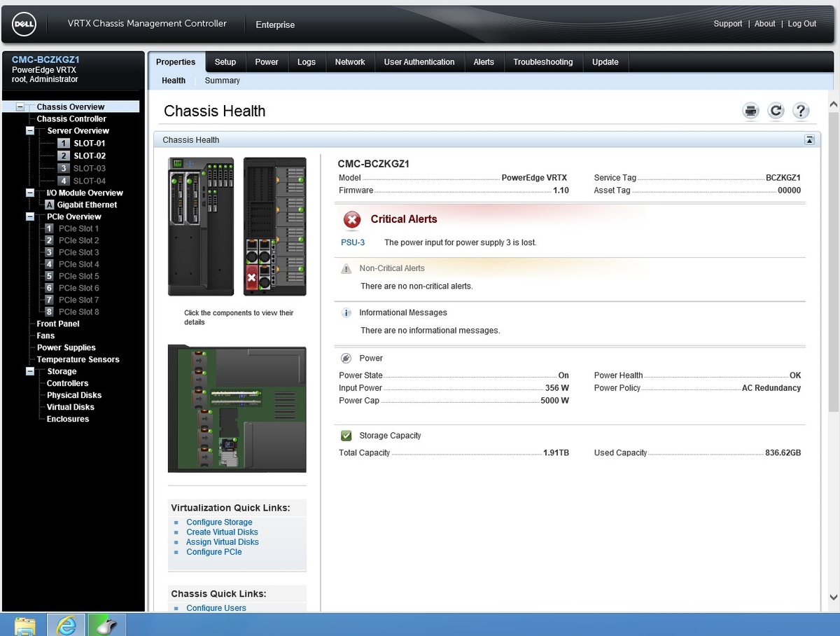Image resolution: width=840 pixels, height=636 pixels.
Task: Click the PSU-3 alert link
Action: [352, 242]
